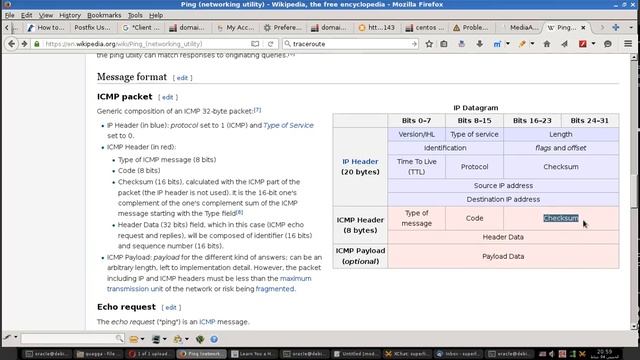The width and height of the screenshot is (640, 360).
Task: Switch to the 'Postfix Us...' tab
Action: click(92, 27)
